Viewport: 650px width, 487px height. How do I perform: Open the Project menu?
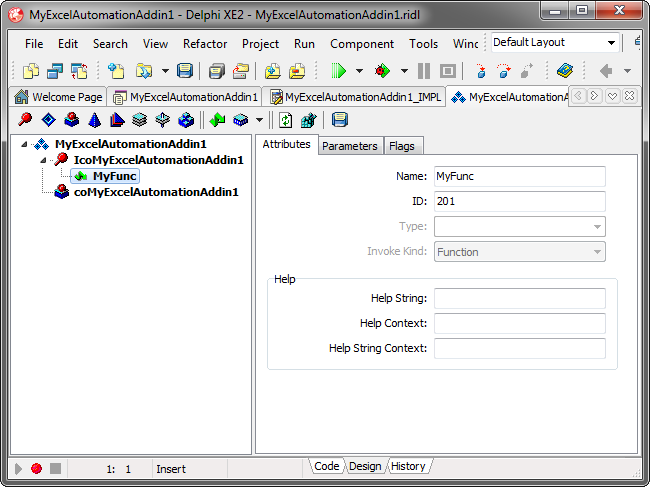pyautogui.click(x=260, y=44)
